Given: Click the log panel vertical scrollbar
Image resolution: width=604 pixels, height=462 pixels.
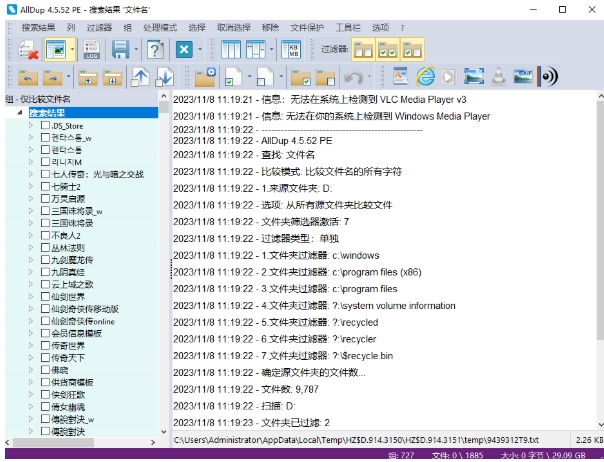Looking at the screenshot, I should pyautogui.click(x=601, y=260).
